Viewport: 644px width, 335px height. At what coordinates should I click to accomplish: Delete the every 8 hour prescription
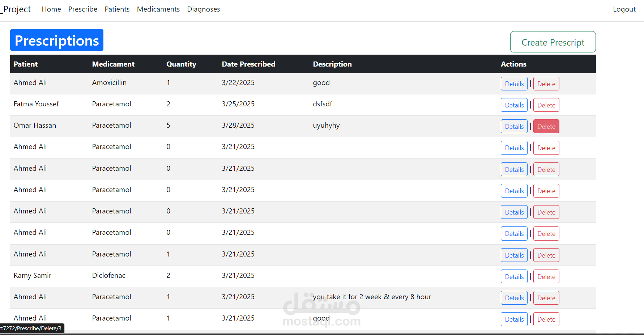click(x=546, y=298)
